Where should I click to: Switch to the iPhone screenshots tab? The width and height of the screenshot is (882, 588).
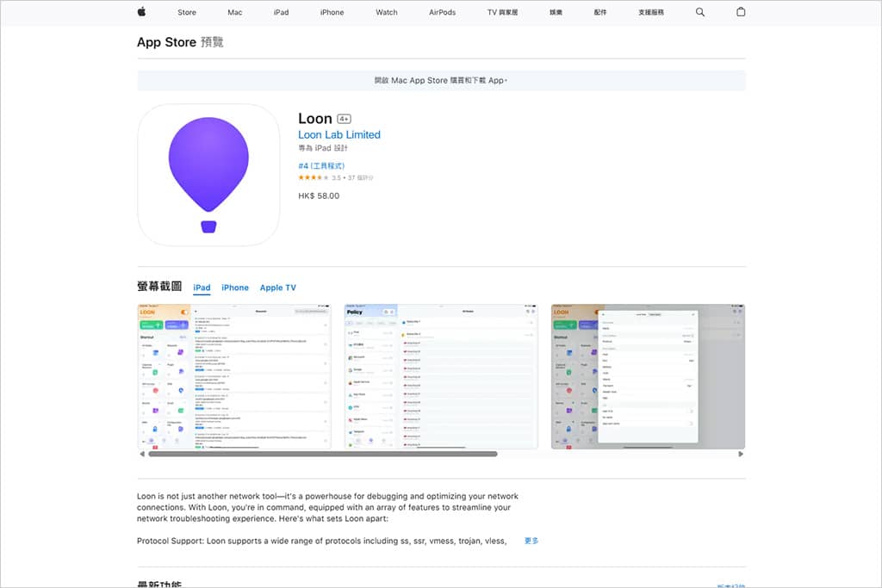234,288
